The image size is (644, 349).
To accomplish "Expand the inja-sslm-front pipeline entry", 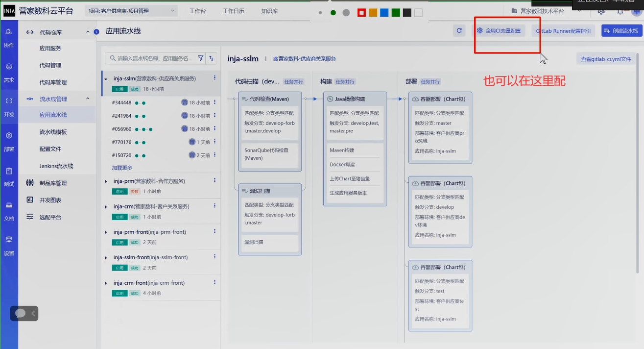I will pos(106,258).
